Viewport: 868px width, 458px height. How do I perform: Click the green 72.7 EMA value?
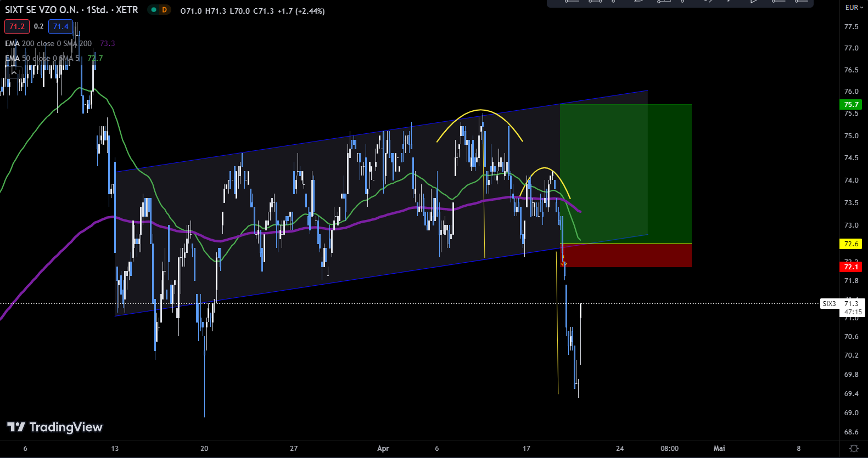[x=95, y=58]
